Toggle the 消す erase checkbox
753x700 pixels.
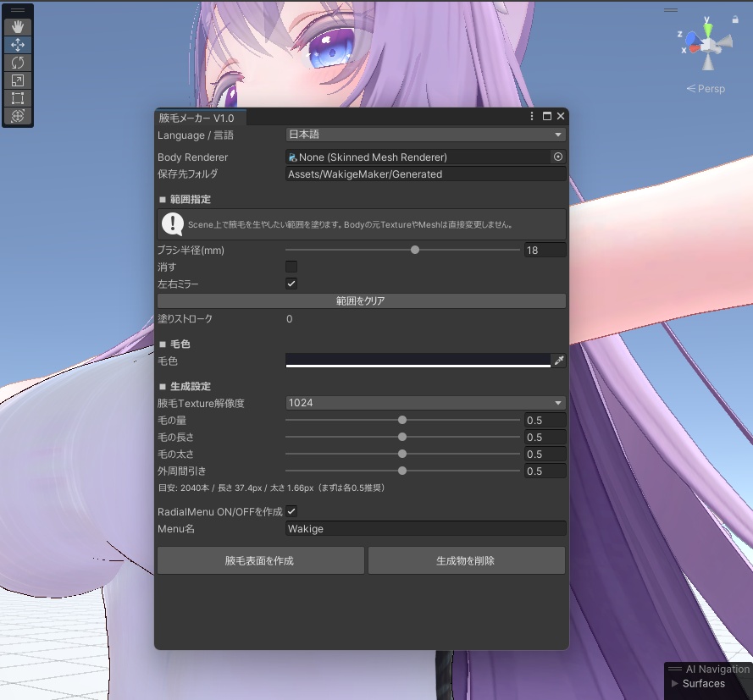tap(291, 267)
